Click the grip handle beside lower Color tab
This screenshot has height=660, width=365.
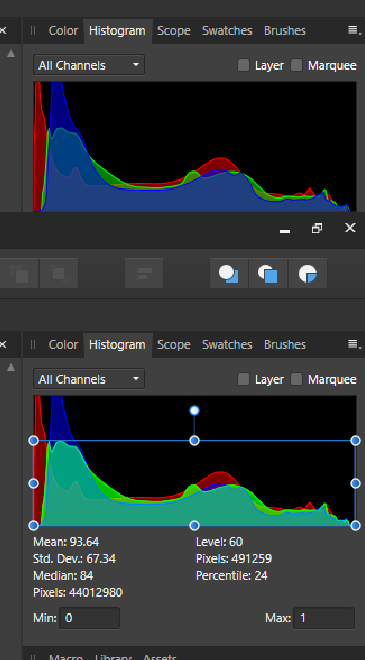(33, 344)
